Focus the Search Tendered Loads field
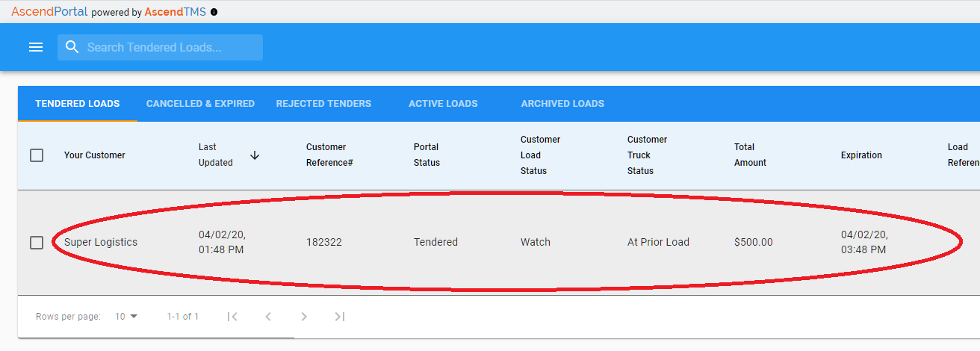 point(160,47)
